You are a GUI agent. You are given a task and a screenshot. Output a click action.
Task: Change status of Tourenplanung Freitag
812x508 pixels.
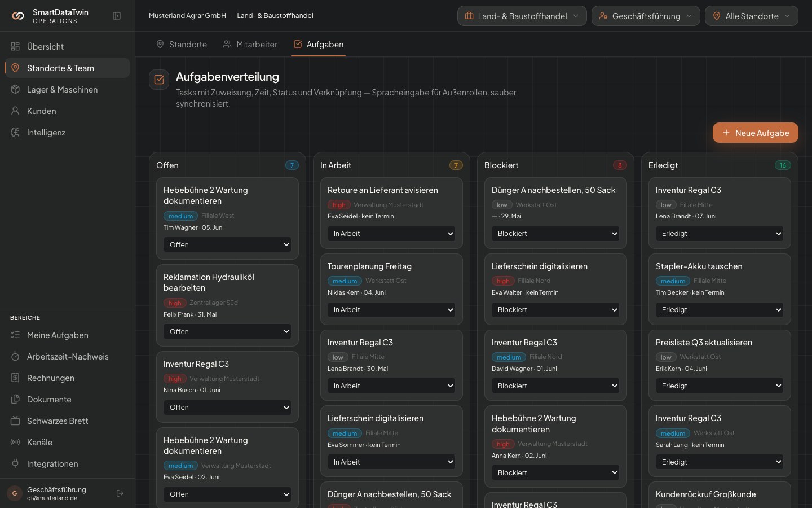pos(391,309)
